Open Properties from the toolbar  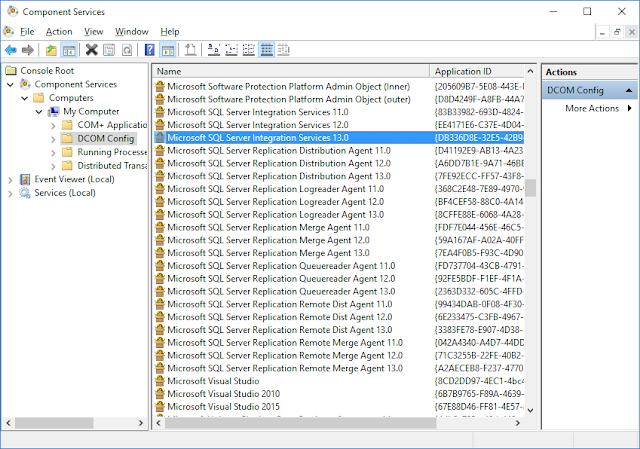pyautogui.click(x=109, y=50)
